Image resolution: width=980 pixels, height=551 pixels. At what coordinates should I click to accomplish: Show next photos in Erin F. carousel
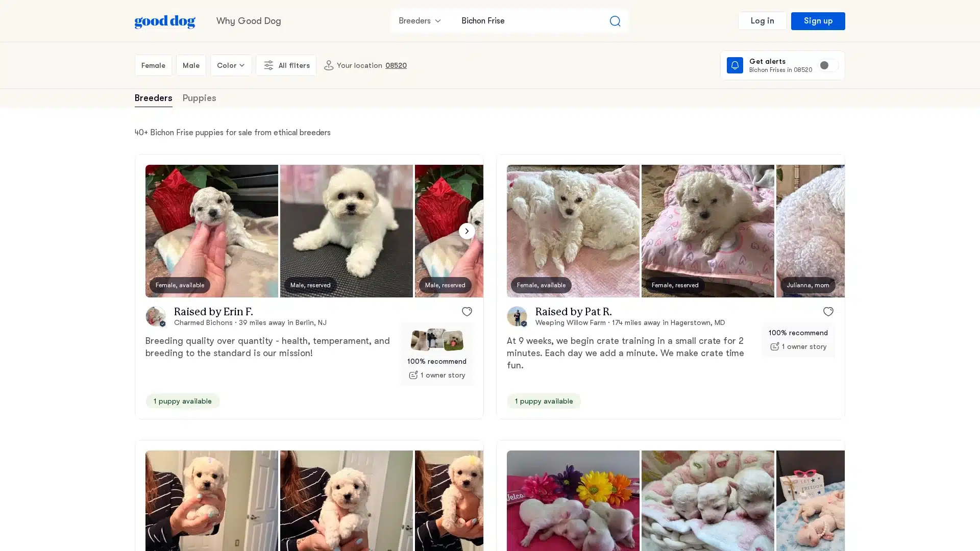467,231
